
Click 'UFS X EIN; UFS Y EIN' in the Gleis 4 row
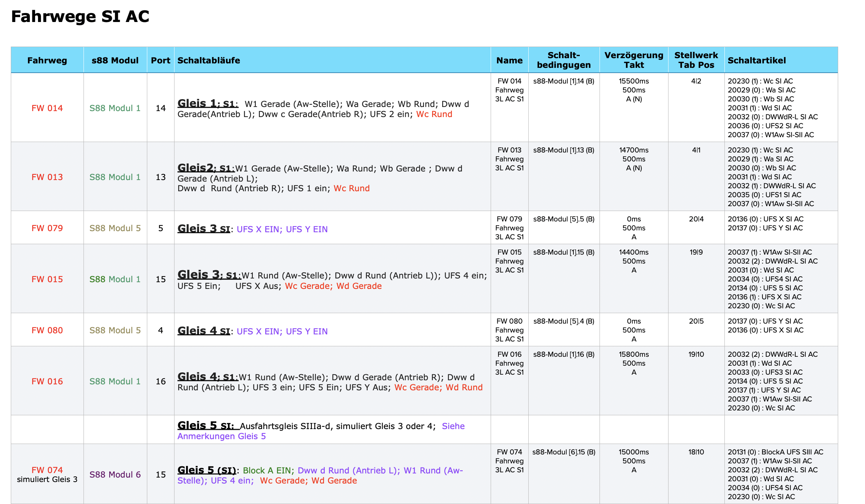pyautogui.click(x=282, y=331)
